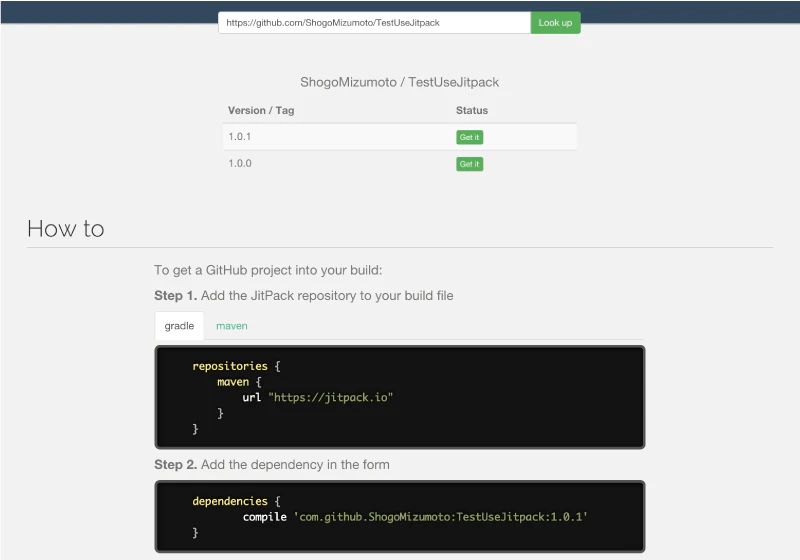Viewport: 800px width, 560px height.
Task: Click the Step 2 instruction text
Action: pos(272,465)
